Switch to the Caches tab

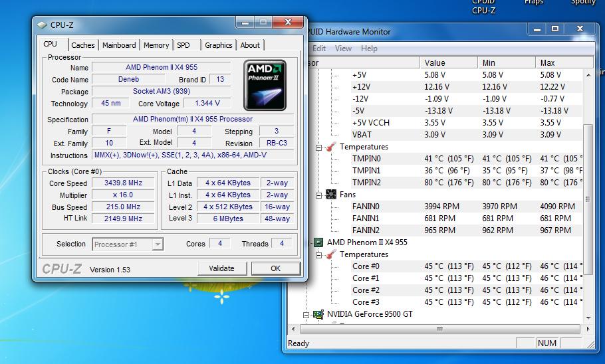pos(83,45)
